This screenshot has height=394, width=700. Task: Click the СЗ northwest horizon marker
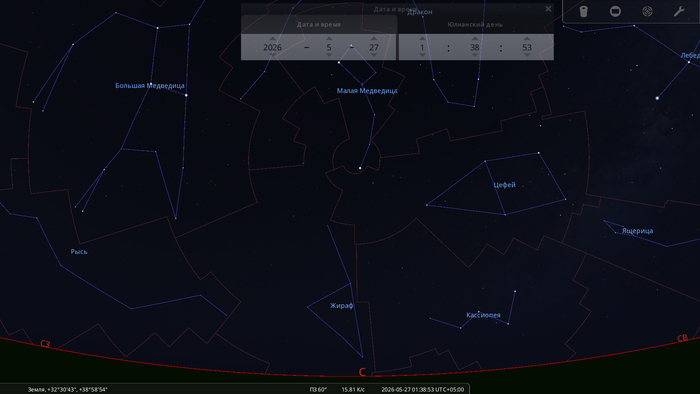tap(45, 344)
